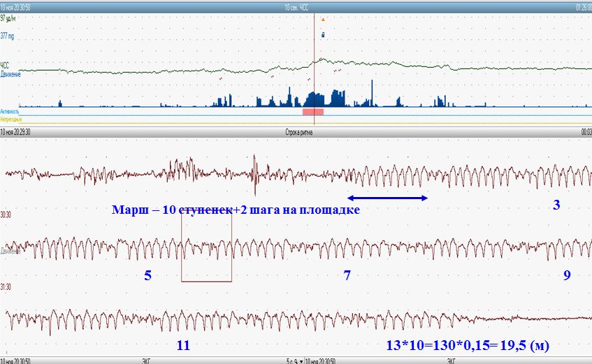Click the red selection frame in rhythm strip
592x364 pixels.
pos(206,247)
